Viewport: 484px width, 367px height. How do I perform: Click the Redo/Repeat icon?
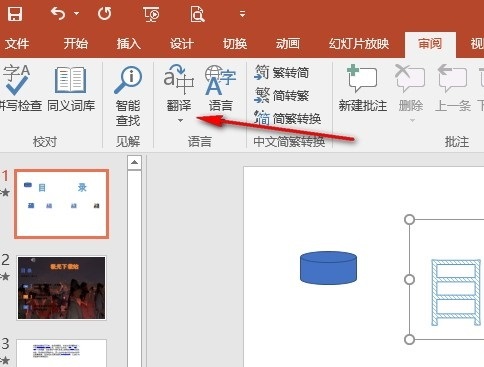click(x=105, y=14)
